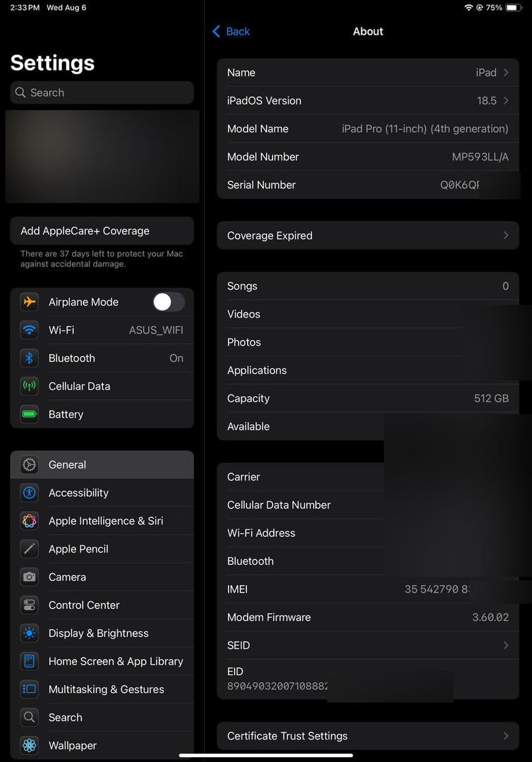This screenshot has width=532, height=762.
Task: Open Accessibility icon in sidebar
Action: (29, 492)
